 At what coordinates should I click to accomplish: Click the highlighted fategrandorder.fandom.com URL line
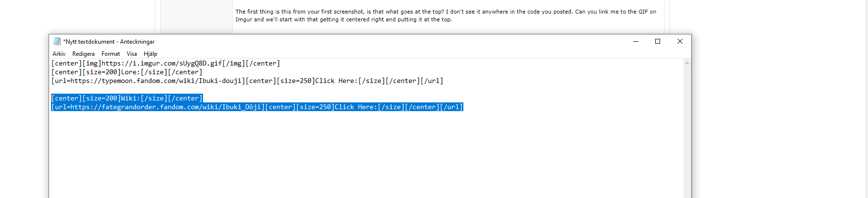[x=257, y=107]
